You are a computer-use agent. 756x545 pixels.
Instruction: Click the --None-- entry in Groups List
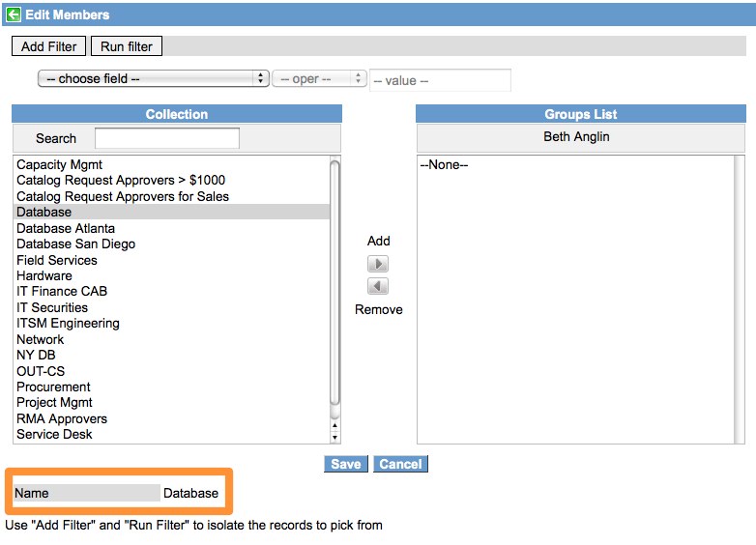click(444, 164)
